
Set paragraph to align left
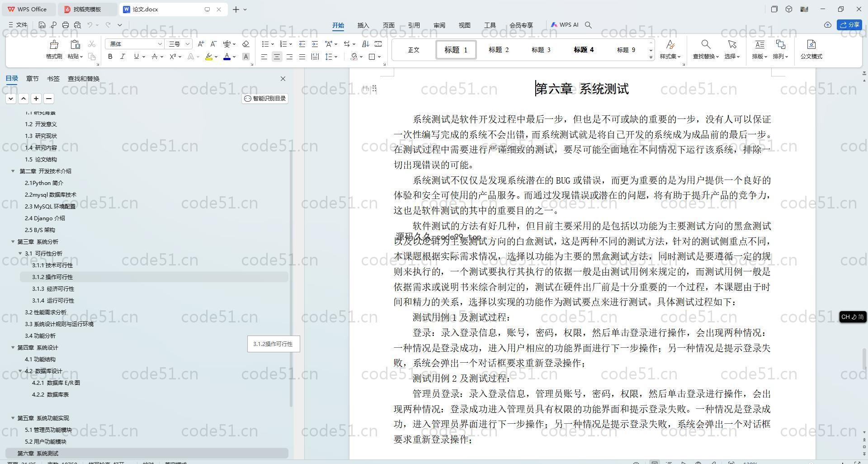tap(264, 57)
